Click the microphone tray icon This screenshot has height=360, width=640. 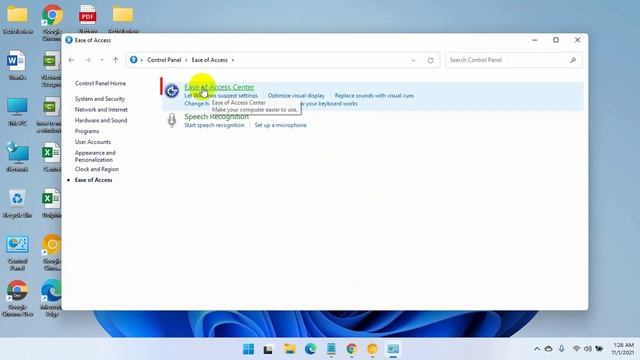[562, 349]
